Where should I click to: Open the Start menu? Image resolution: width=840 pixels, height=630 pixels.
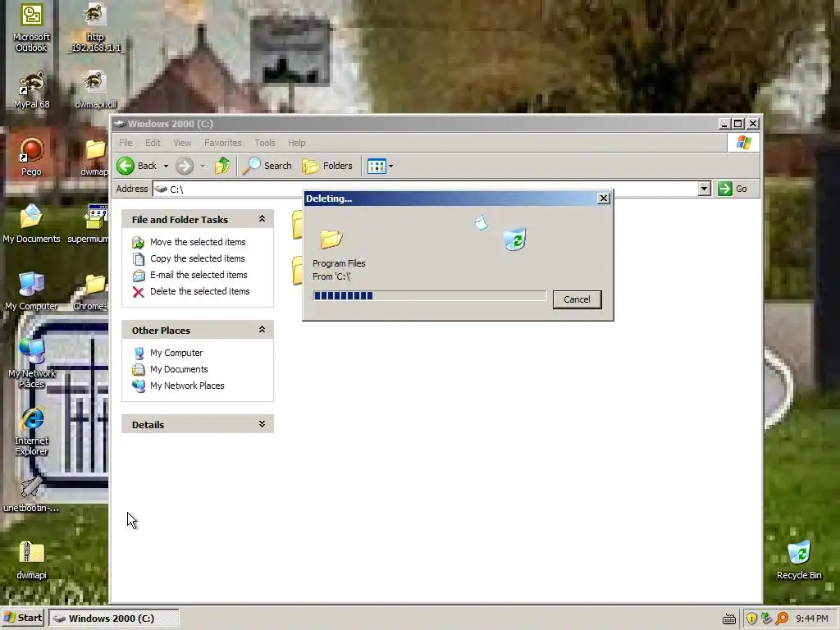(x=23, y=619)
